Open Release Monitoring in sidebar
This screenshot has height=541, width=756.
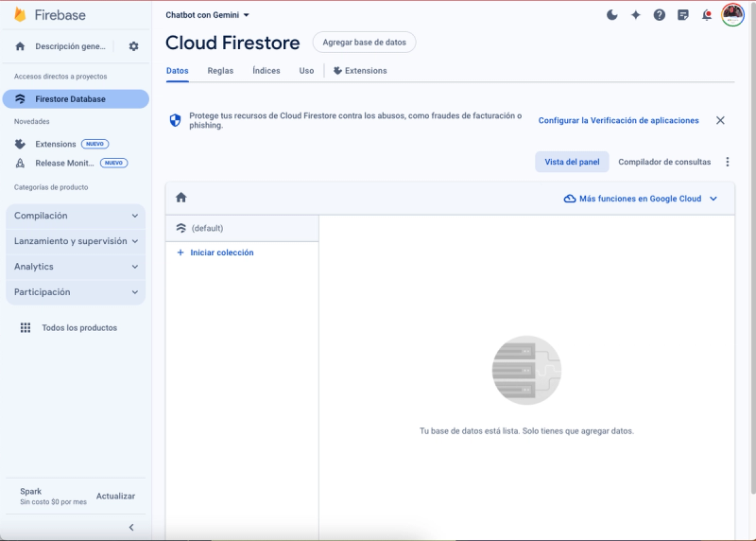(64, 163)
